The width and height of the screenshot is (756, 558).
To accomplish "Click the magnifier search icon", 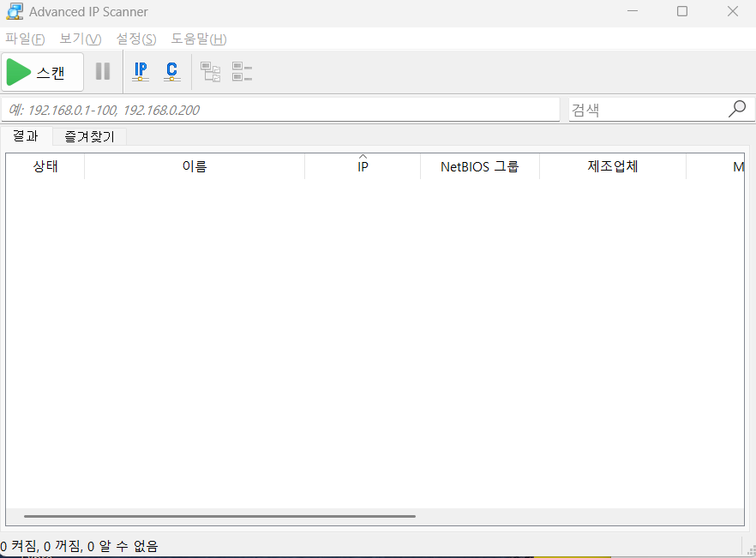I will click(x=737, y=109).
